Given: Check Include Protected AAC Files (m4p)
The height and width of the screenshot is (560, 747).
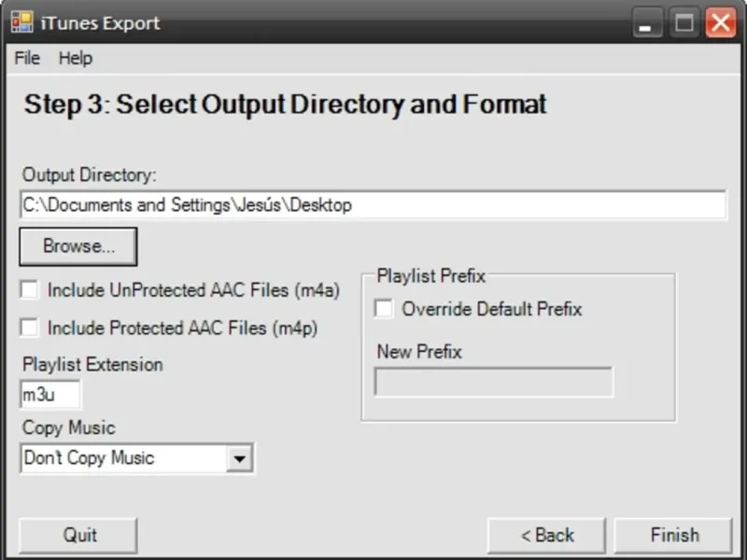Looking at the screenshot, I should pos(31,328).
